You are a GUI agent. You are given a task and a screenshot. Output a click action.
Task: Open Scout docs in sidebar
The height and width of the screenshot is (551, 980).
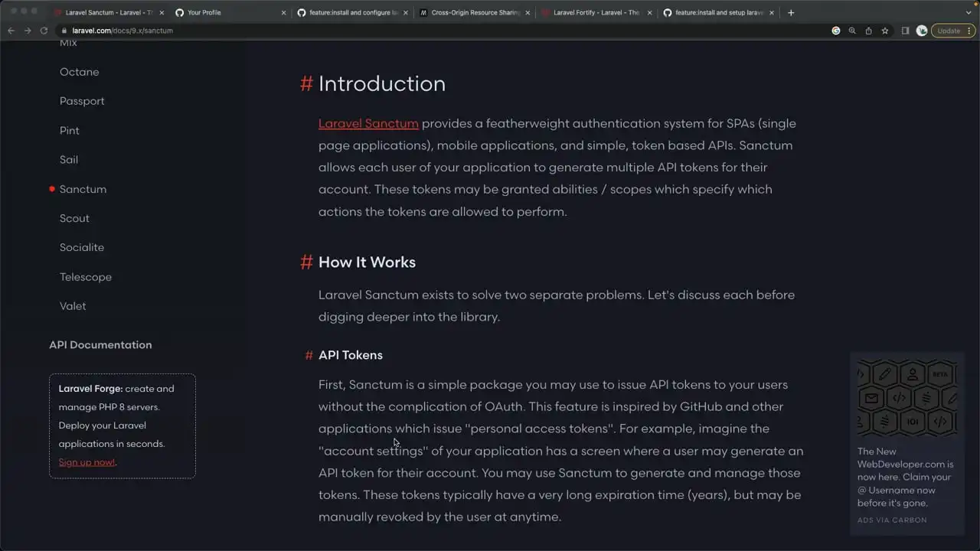pyautogui.click(x=74, y=218)
